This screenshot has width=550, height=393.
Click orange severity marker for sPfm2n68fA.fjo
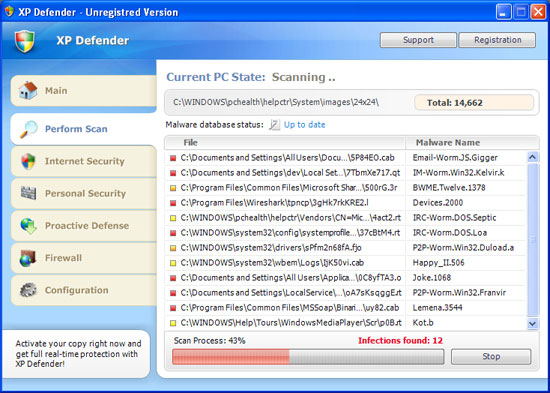(173, 248)
